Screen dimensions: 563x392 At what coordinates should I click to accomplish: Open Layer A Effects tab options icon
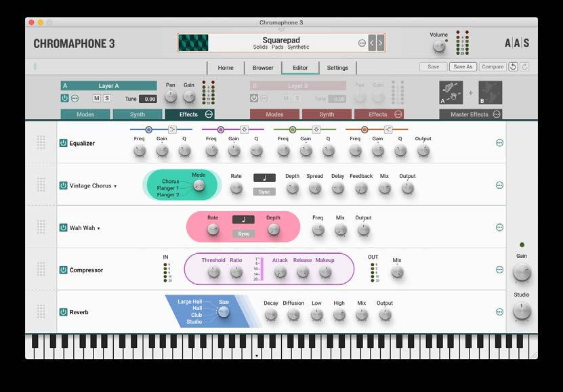209,114
